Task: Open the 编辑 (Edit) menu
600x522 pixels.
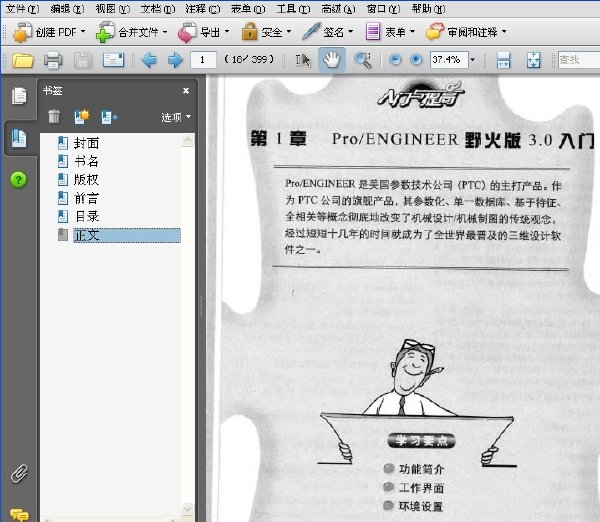Action: point(67,8)
